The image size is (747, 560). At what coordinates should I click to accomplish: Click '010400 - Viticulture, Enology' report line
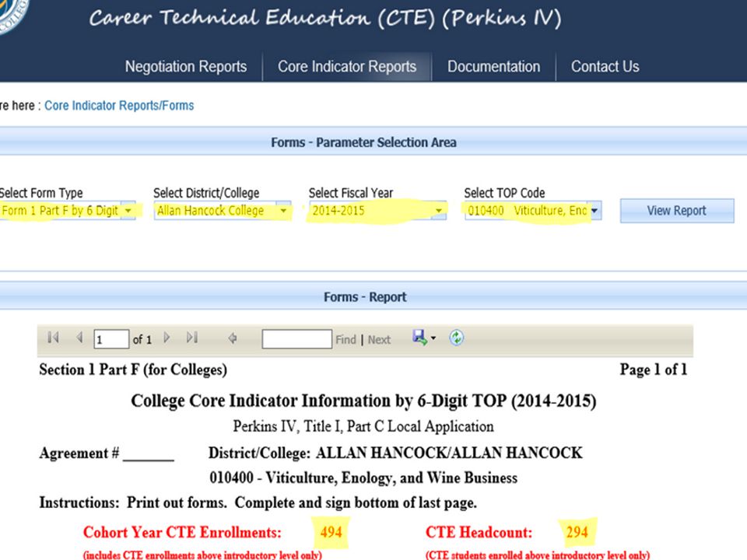coord(363,478)
